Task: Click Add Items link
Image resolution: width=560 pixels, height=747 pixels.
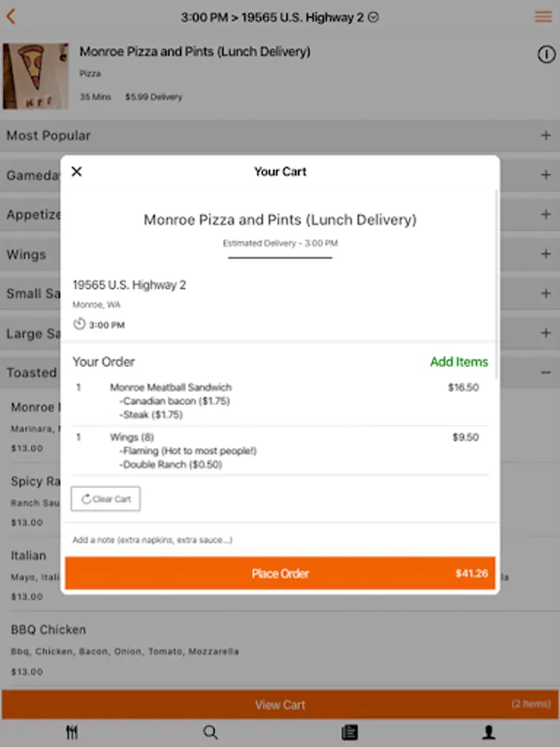Action: tap(459, 362)
